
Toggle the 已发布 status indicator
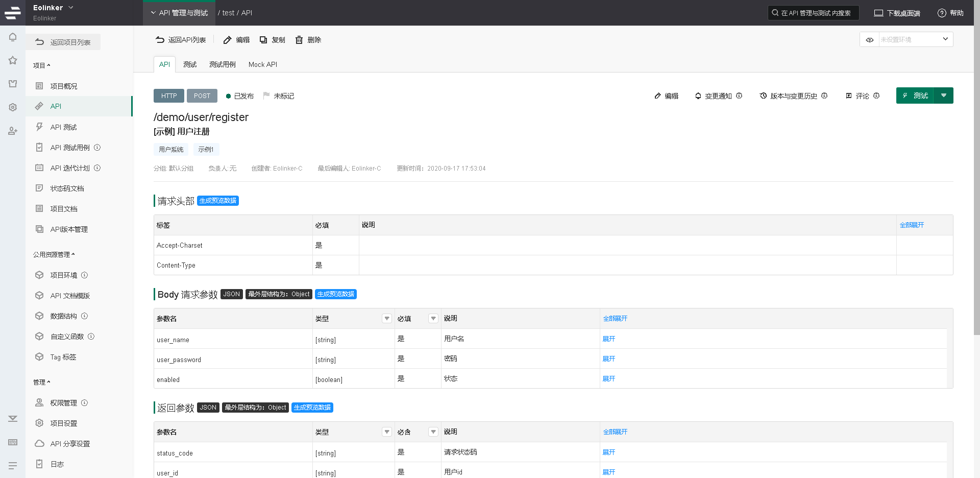pyautogui.click(x=229, y=96)
